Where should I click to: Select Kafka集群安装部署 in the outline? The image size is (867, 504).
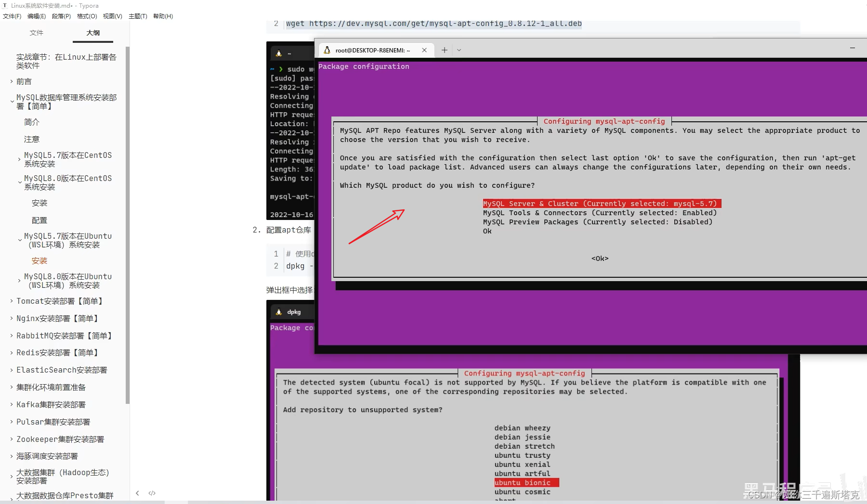point(51,404)
